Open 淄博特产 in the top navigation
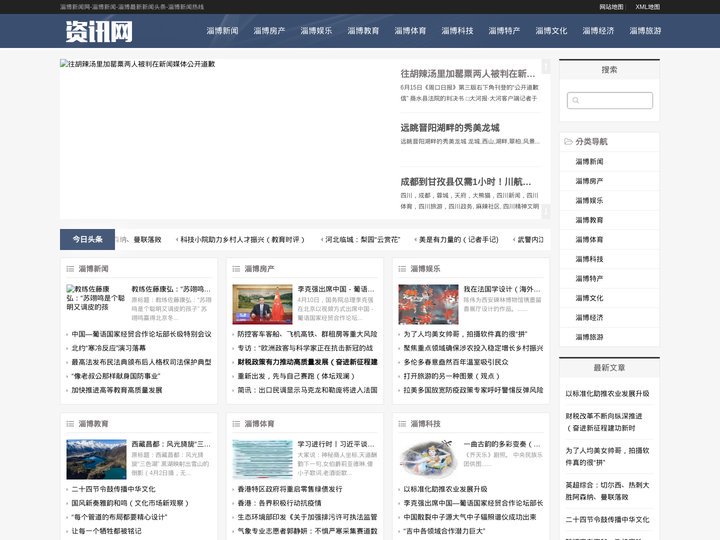This screenshot has width=720, height=540. pyautogui.click(x=504, y=31)
